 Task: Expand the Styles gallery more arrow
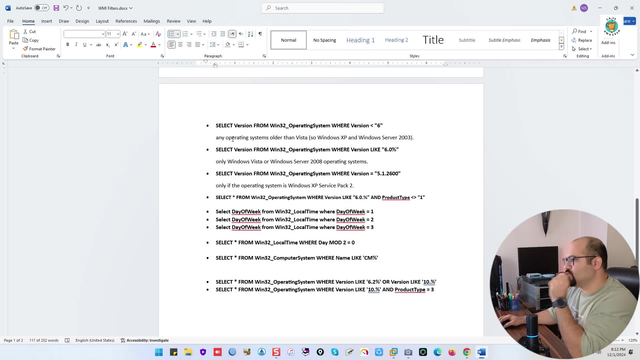pos(561,47)
